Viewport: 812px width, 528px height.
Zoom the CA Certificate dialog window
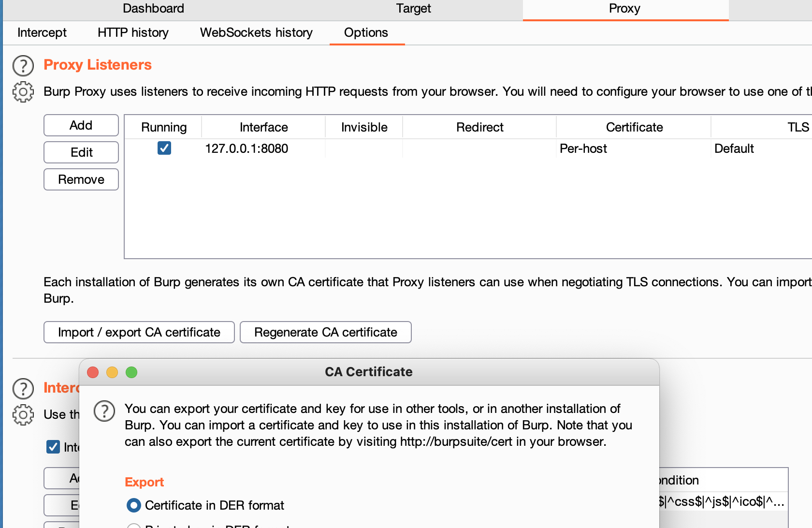pyautogui.click(x=131, y=372)
